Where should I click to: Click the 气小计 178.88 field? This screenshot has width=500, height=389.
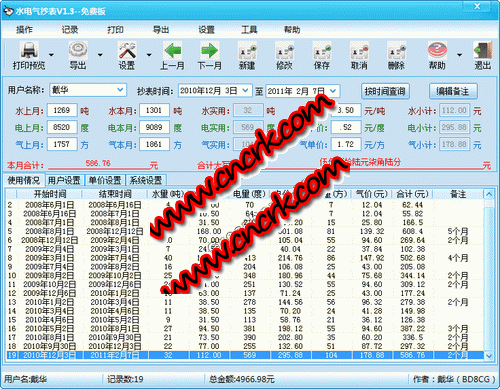click(454, 144)
